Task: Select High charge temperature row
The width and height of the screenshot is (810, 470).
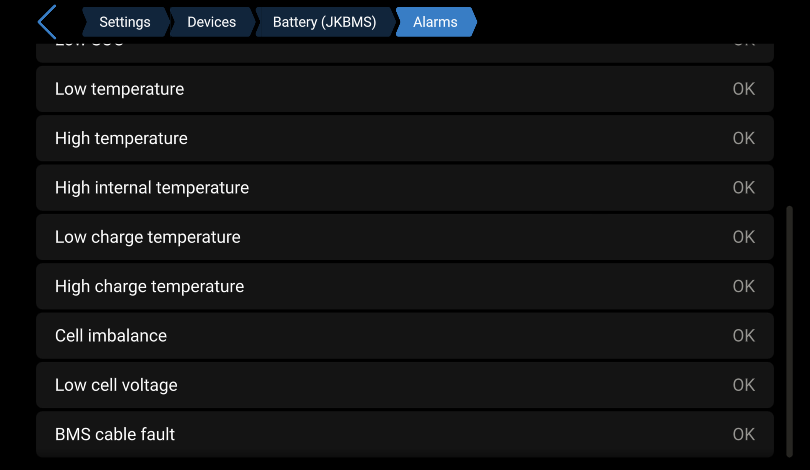Action: coord(405,286)
